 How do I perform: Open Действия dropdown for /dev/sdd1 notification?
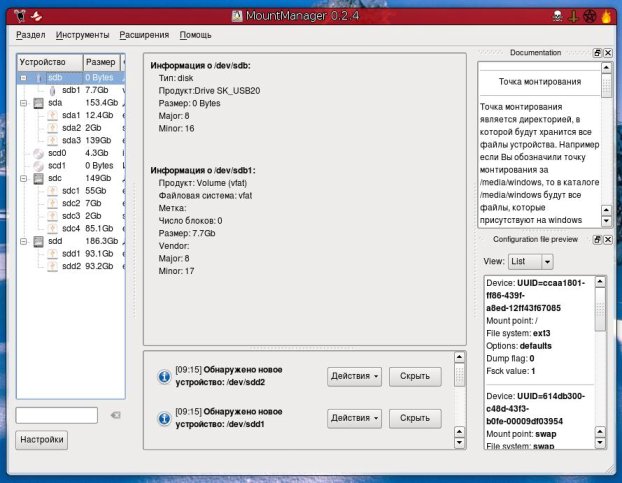pyautogui.click(x=354, y=418)
